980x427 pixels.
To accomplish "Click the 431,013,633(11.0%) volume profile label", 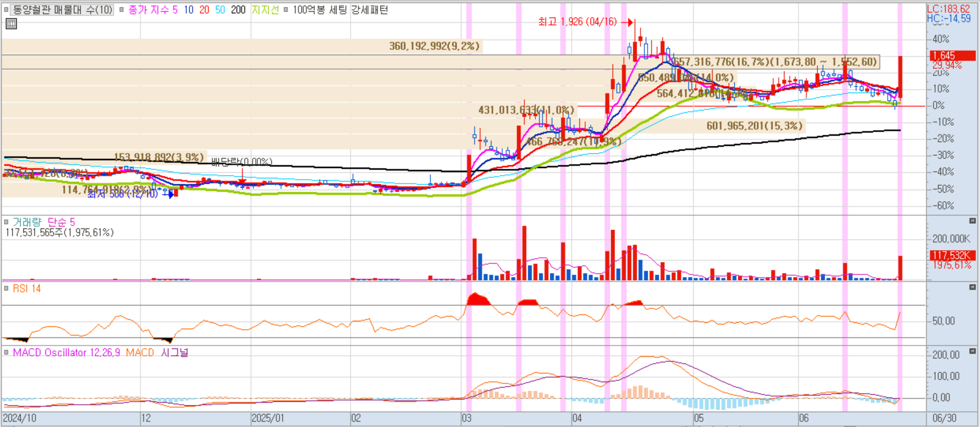I will 527,110.
